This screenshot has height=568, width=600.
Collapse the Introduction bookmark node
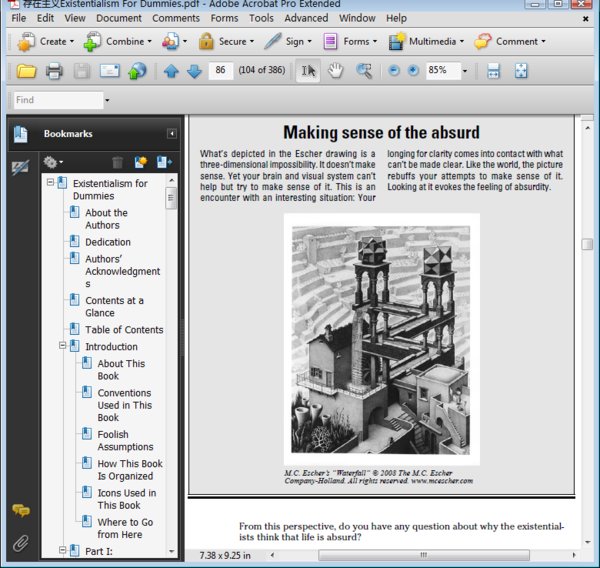(x=62, y=345)
